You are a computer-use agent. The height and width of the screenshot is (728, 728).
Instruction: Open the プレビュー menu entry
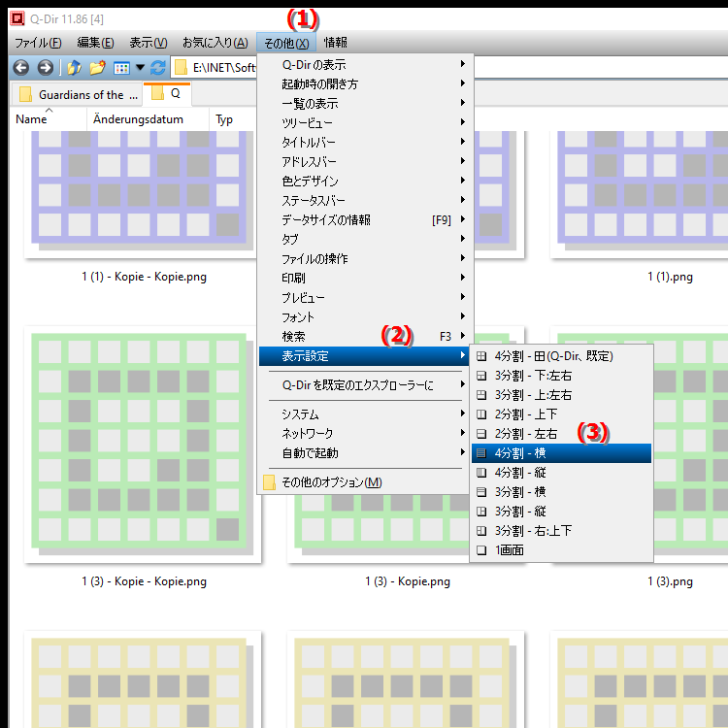(x=366, y=298)
